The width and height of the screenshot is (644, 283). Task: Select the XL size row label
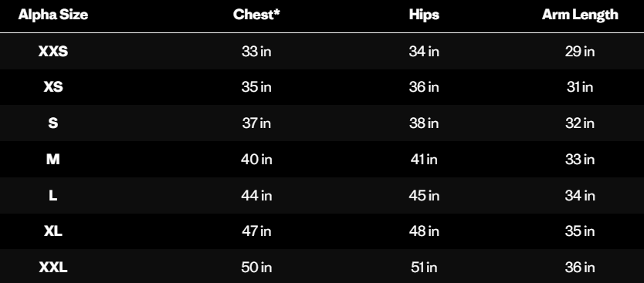[53, 231]
